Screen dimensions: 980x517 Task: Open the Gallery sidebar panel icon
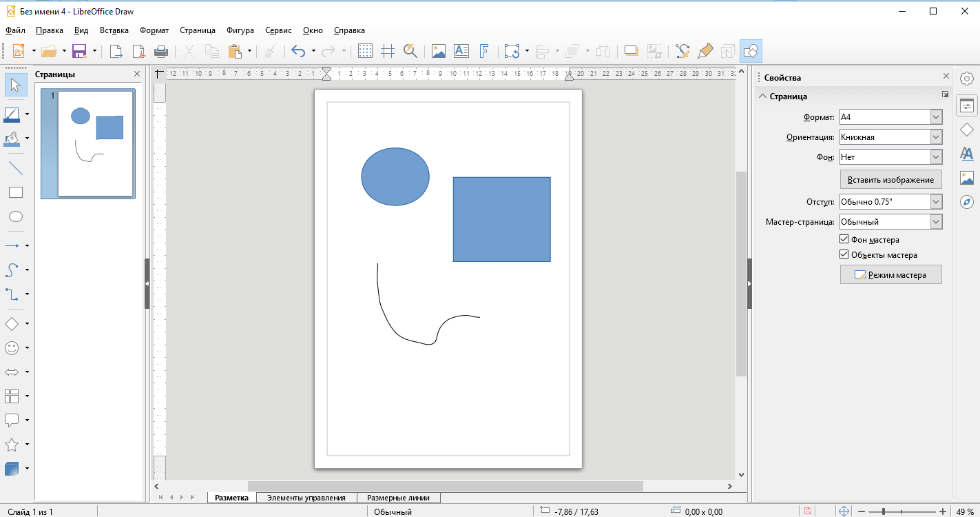point(967,178)
